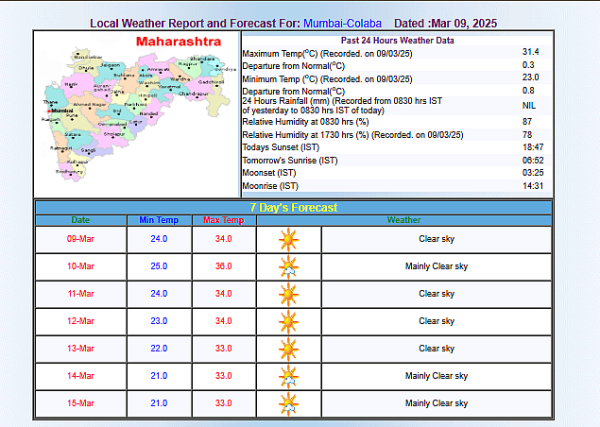Click the Maximum Temp row label
Viewport: 600px width, 427px height.
[327, 54]
